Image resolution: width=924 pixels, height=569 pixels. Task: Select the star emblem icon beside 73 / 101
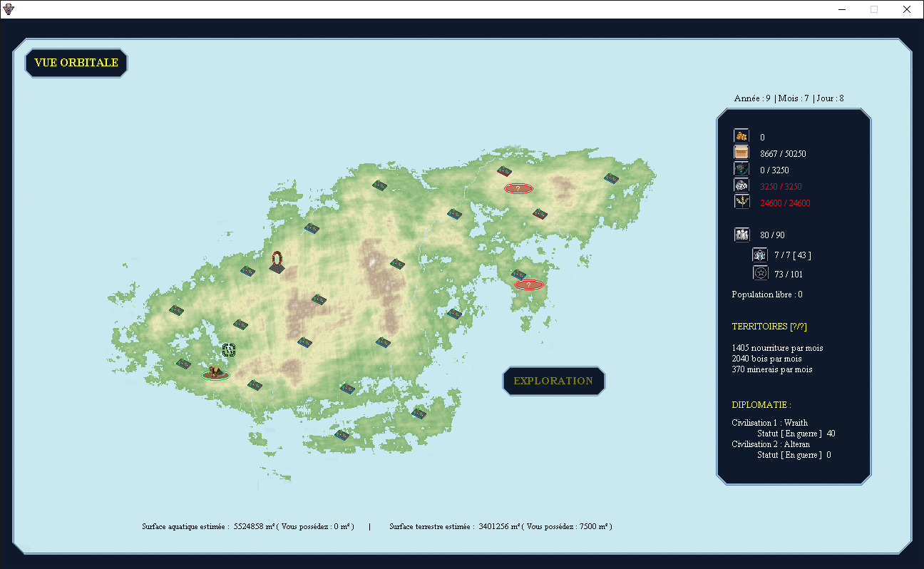tap(760, 273)
